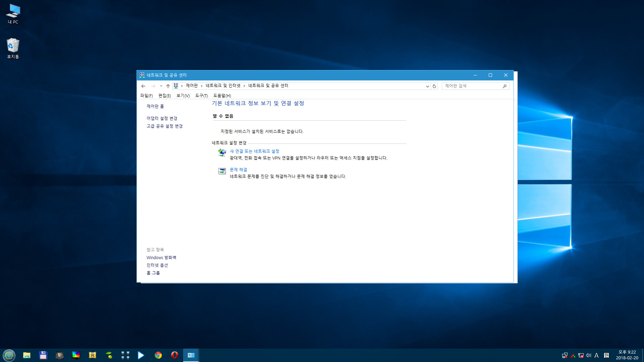The width and height of the screenshot is (644, 362).
Task: Open the volume speaker tray icon
Action: click(589, 355)
